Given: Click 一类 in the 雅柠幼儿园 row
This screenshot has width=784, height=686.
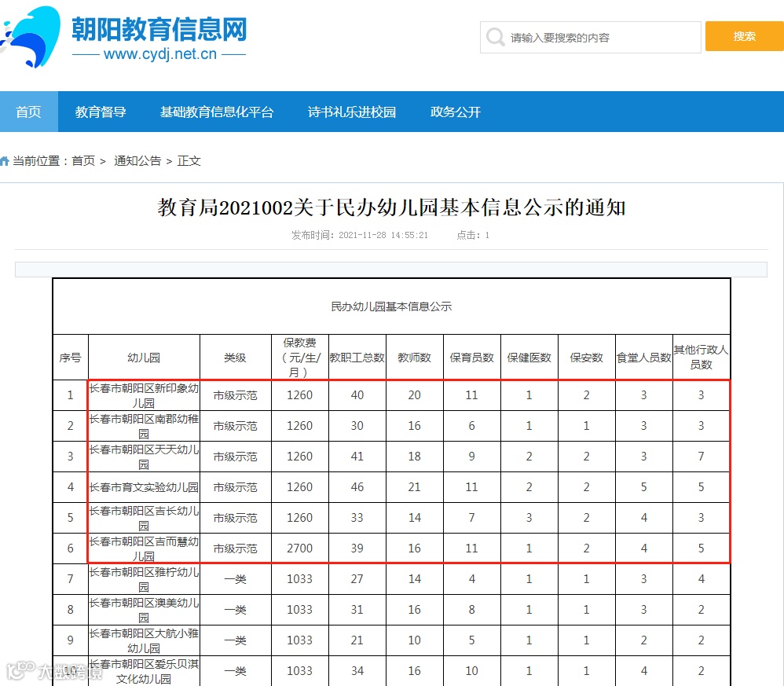Looking at the screenshot, I should tap(235, 579).
